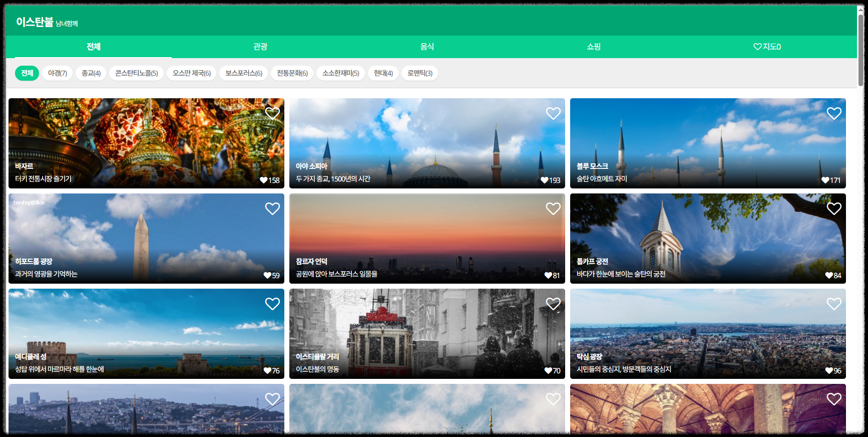Filter by 전통문화(6) chip
868x437 pixels.
tap(292, 73)
